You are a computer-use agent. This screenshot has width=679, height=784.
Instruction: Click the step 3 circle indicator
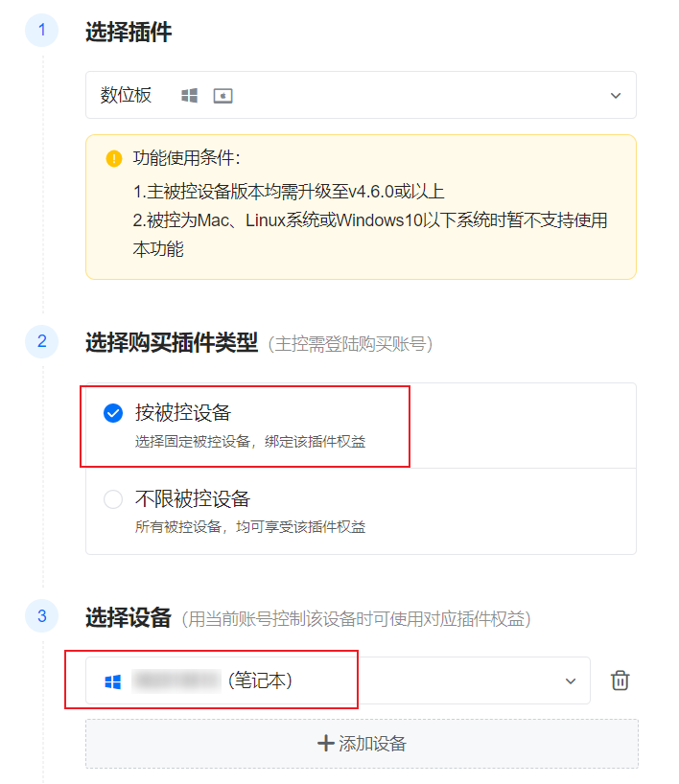click(x=42, y=616)
